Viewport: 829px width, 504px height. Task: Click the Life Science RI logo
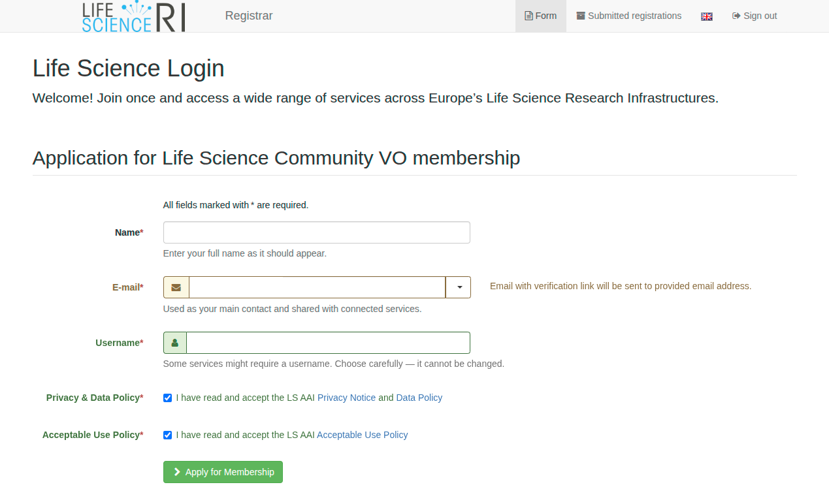click(x=133, y=16)
